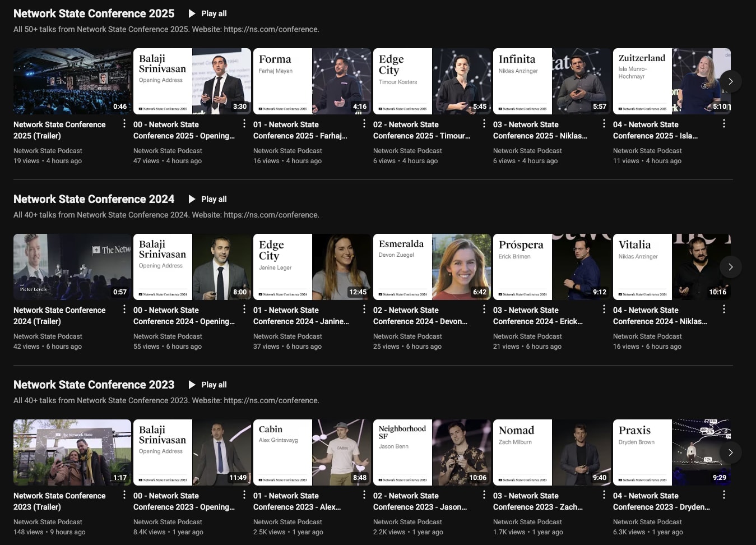Open more options for 02 - Conference 2025 Timour video
Viewport: 756px width, 545px height.
click(484, 123)
